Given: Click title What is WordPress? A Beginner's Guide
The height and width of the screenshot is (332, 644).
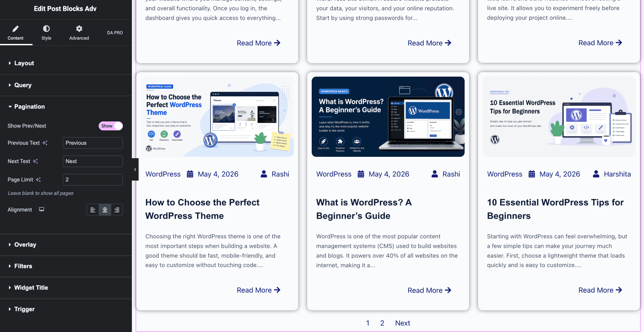Looking at the screenshot, I should (x=364, y=209).
